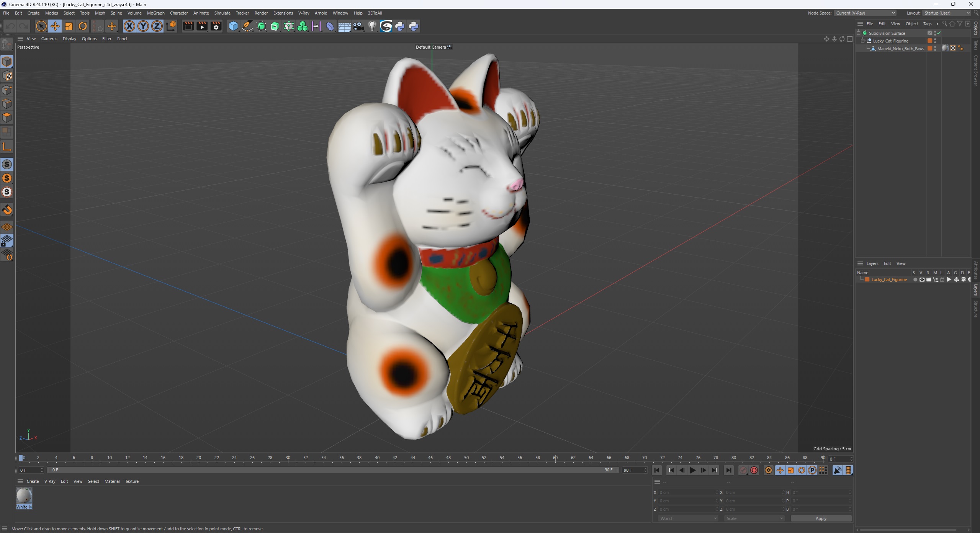Viewport: 980px width, 533px height.
Task: Add a Floor environment object
Action: (344, 26)
